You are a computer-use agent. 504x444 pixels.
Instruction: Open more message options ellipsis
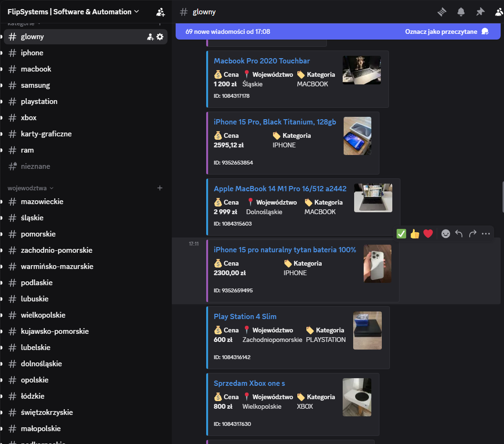(486, 234)
